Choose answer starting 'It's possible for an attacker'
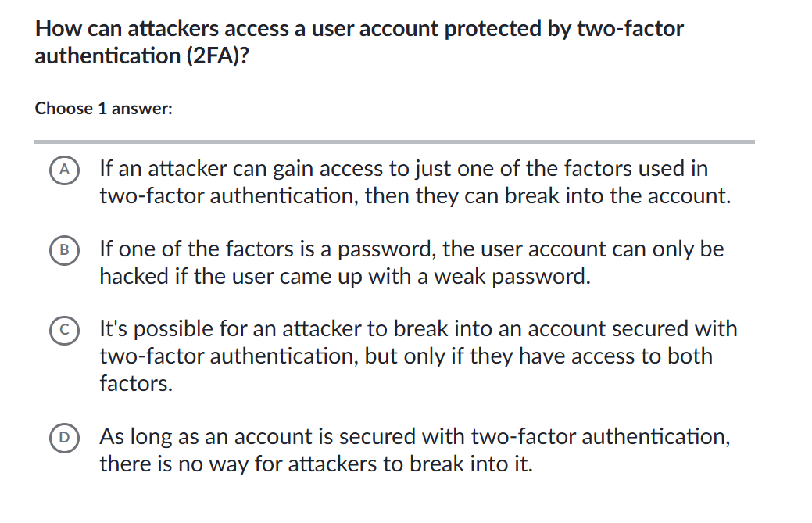The image size is (812, 523). 418,329
